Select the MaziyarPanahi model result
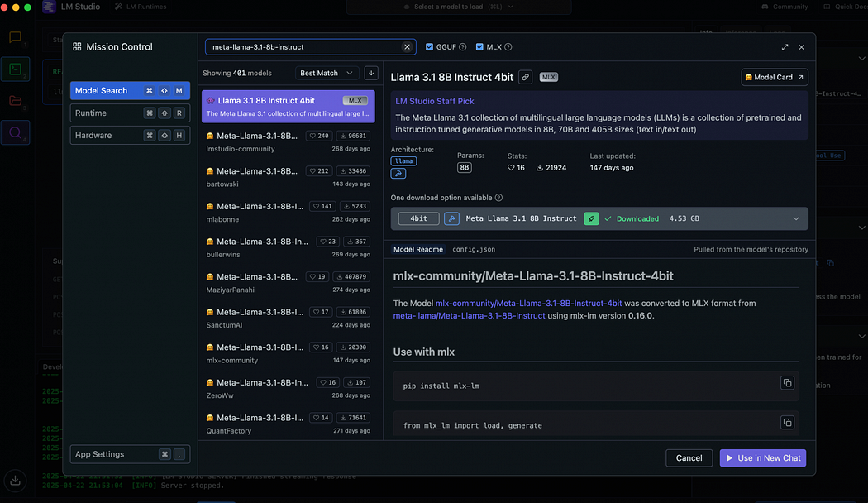Image resolution: width=868 pixels, height=503 pixels. click(288, 283)
